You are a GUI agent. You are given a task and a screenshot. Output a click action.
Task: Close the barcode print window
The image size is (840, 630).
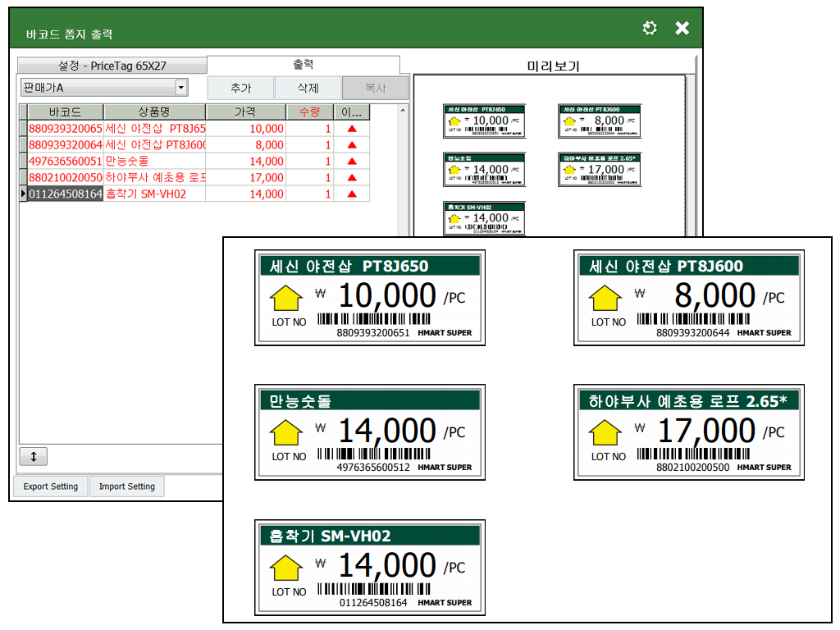pyautogui.click(x=682, y=27)
